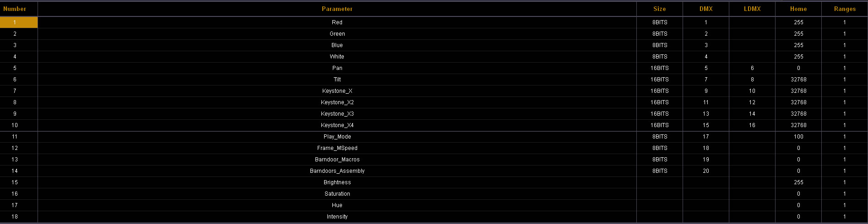
Task: Open the Blue size cell showing 8BITS
Action: [x=660, y=45]
